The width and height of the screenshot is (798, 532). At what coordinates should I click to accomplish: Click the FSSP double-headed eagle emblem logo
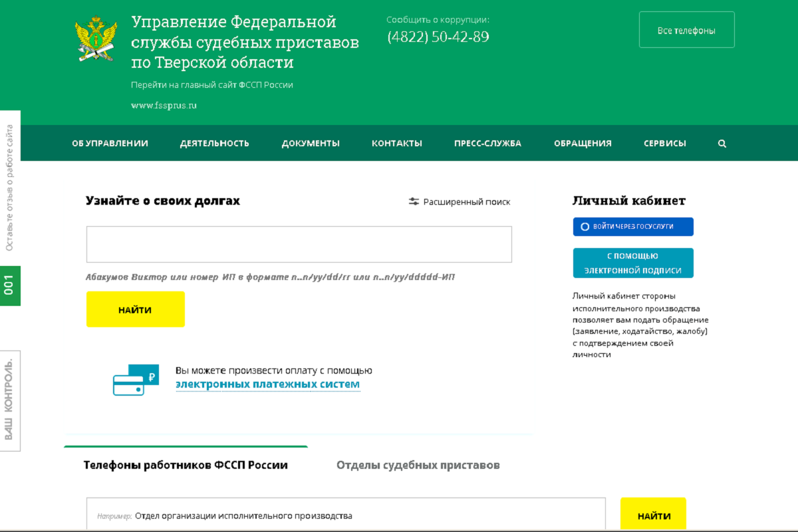[x=96, y=41]
